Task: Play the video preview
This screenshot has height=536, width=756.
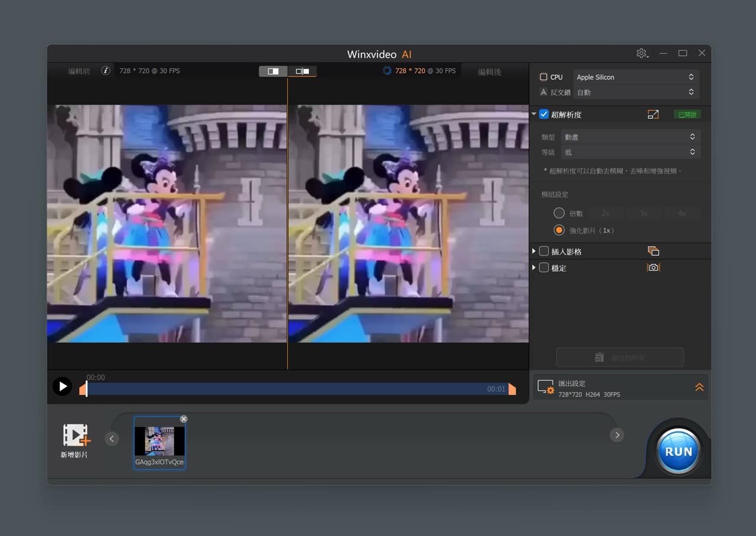Action: (x=62, y=387)
